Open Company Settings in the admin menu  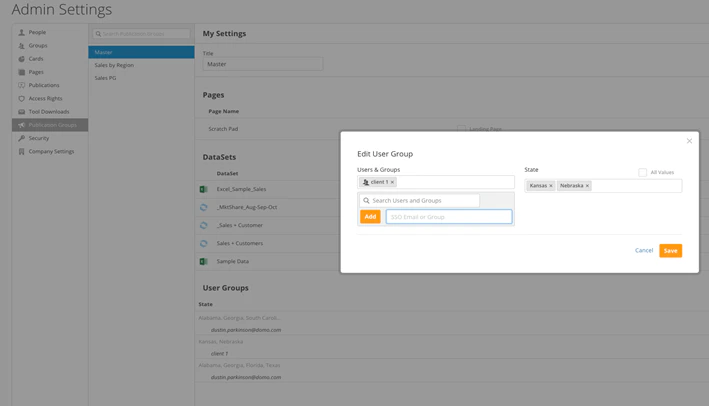pos(52,151)
